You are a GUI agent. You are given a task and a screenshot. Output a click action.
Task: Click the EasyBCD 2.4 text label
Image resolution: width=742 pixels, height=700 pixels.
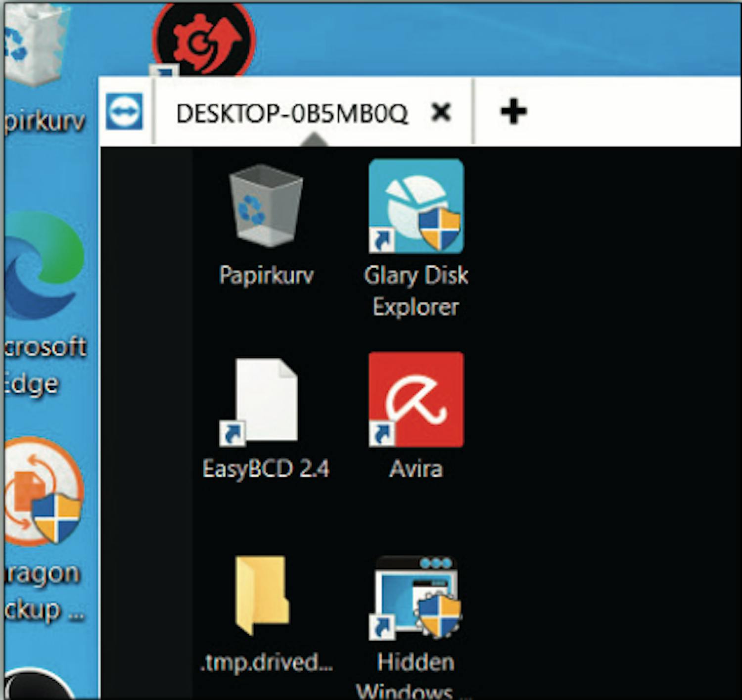click(x=266, y=469)
